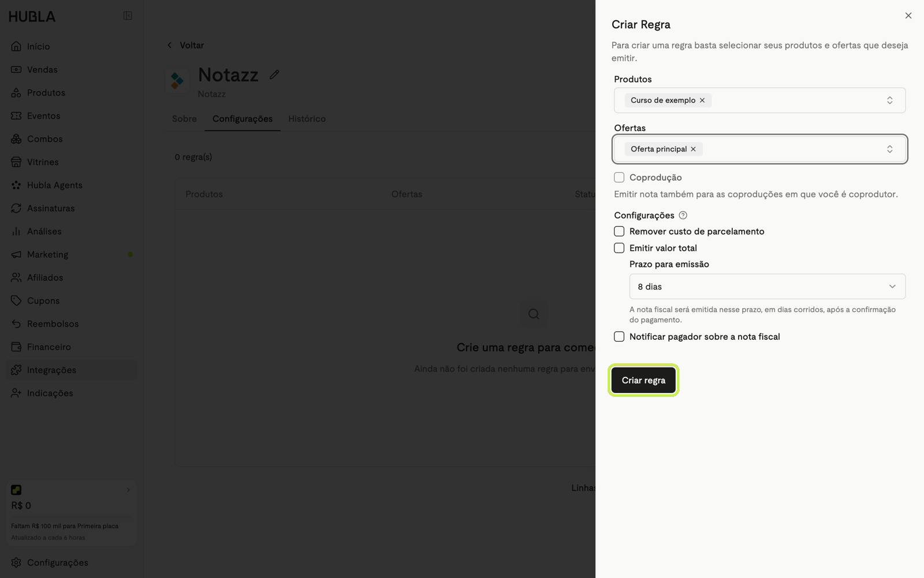This screenshot has width=924, height=578.
Task: Remove the 'Oferta principal' offer chip
Action: coord(693,149)
